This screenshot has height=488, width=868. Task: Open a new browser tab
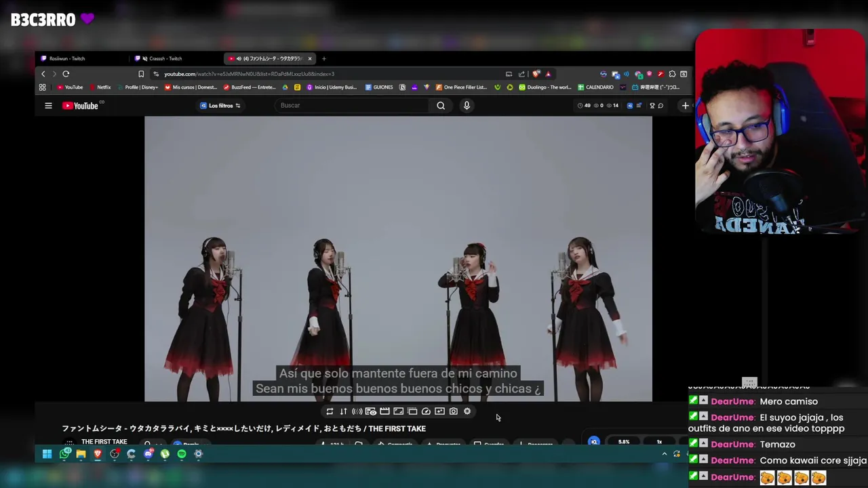pos(324,58)
